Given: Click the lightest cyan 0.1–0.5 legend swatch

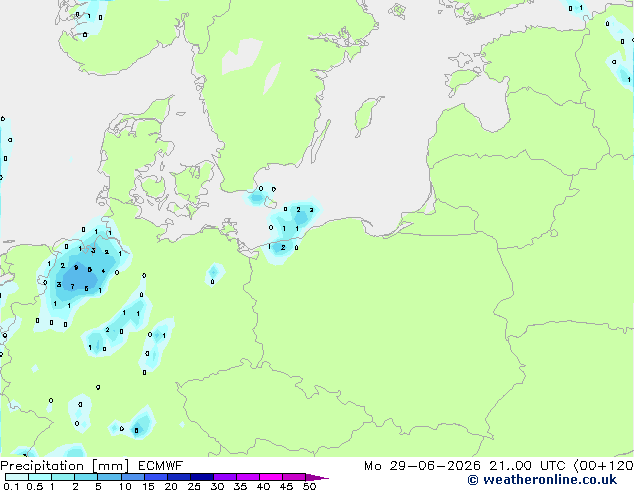Looking at the screenshot, I should pos(17,477).
